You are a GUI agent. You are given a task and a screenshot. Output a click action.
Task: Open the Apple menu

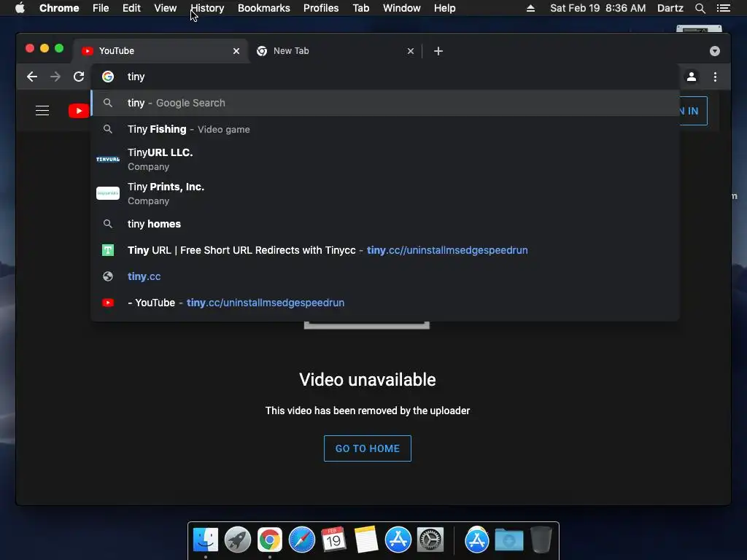tap(20, 8)
